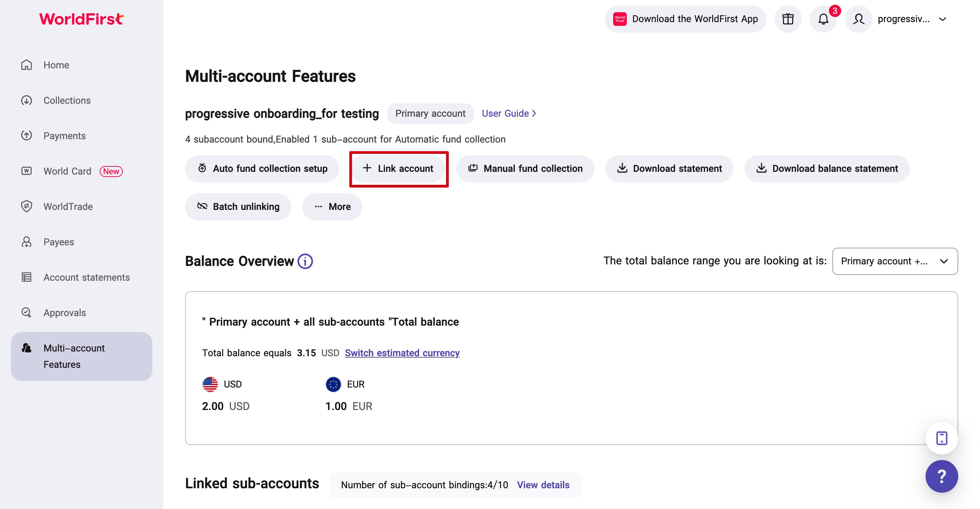Viewport: 980px width, 509px height.
Task: Open the purple help question mark button
Action: pos(942,476)
